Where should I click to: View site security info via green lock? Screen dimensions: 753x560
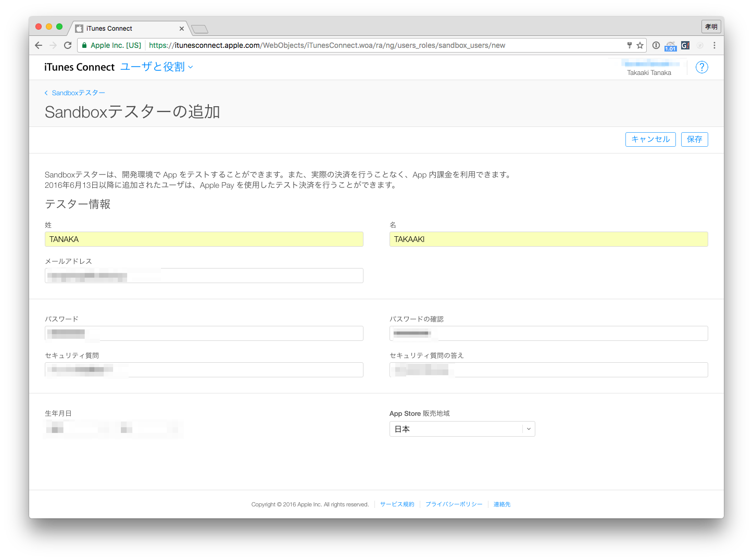pos(84,45)
